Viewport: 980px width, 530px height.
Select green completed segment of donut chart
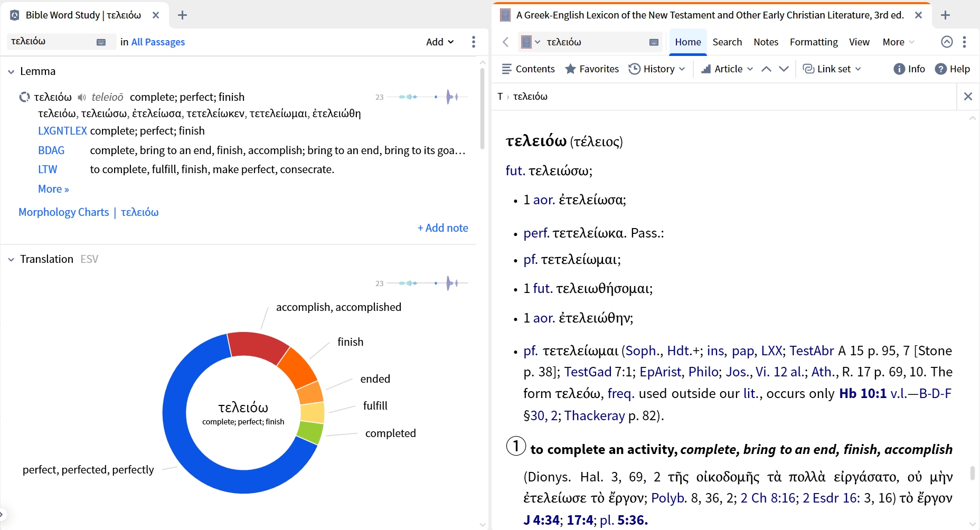pos(310,433)
